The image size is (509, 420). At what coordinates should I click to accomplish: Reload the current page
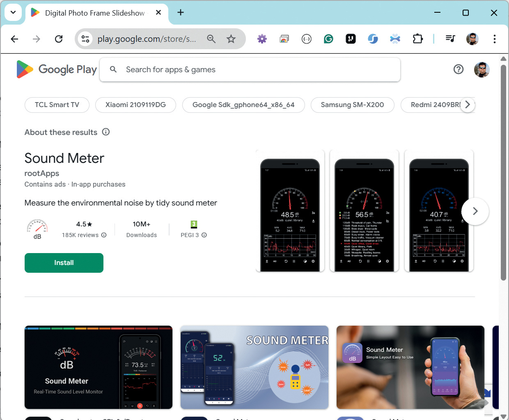point(59,39)
